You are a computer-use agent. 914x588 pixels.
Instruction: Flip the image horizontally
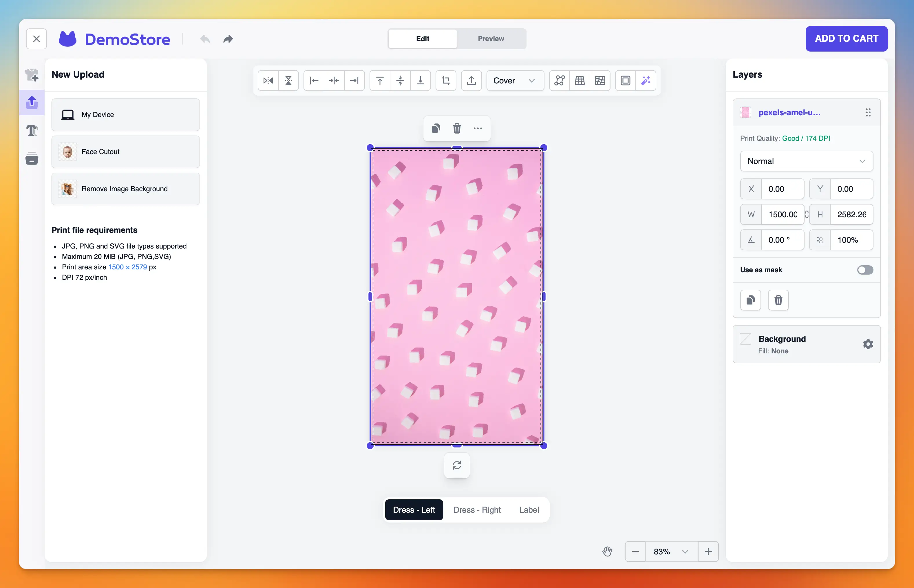point(268,81)
